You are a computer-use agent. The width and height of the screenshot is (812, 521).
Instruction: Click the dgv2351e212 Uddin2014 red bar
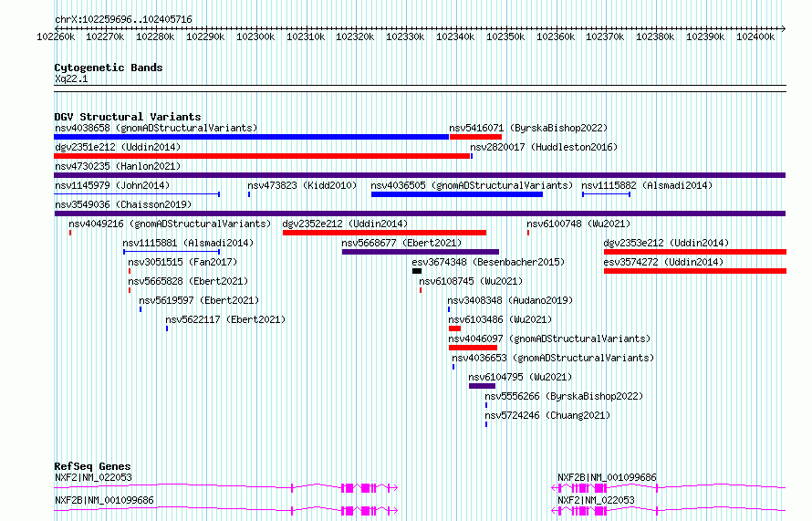262,156
